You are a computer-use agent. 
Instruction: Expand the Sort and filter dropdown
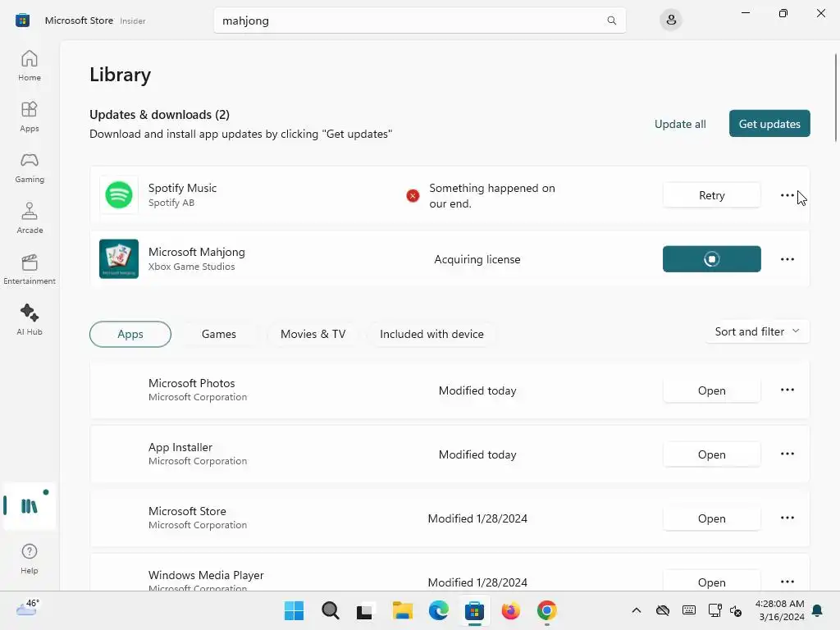pos(757,331)
